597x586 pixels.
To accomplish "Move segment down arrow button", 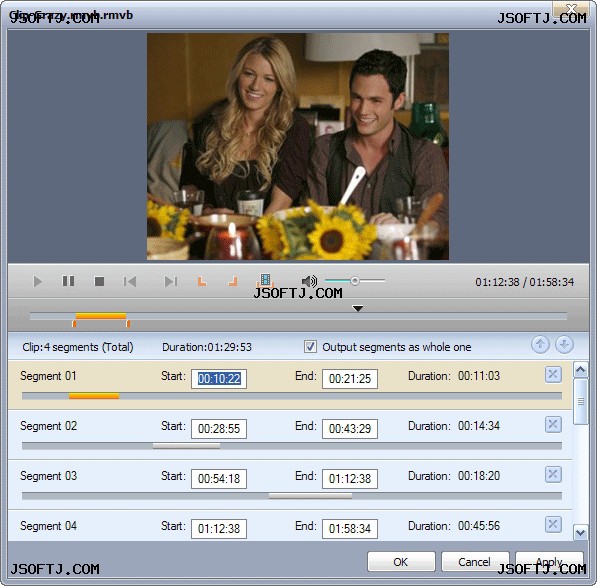I will click(x=564, y=345).
